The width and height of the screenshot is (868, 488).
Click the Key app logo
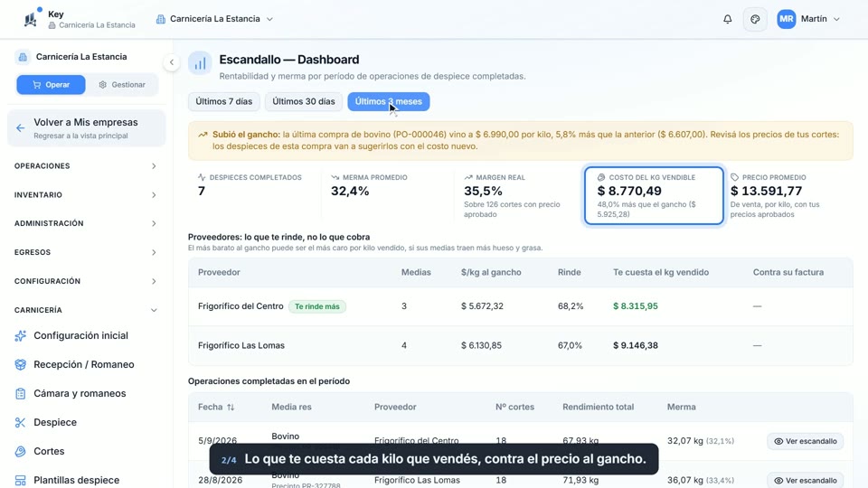pyautogui.click(x=31, y=19)
